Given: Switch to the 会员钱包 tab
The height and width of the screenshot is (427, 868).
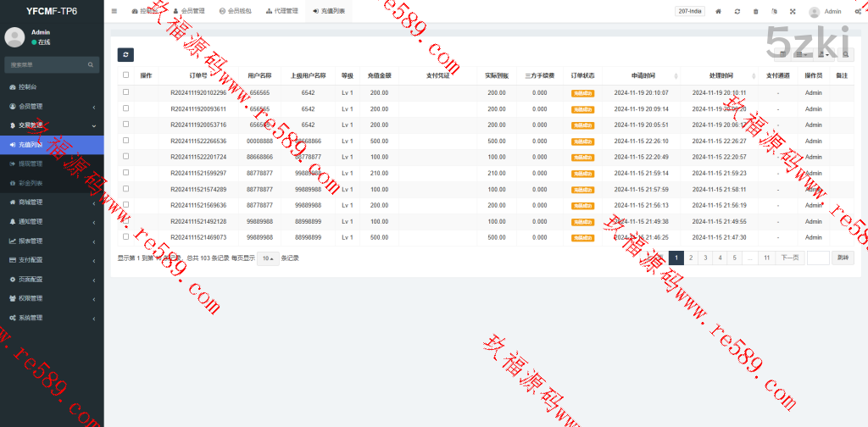Looking at the screenshot, I should pos(235,11).
